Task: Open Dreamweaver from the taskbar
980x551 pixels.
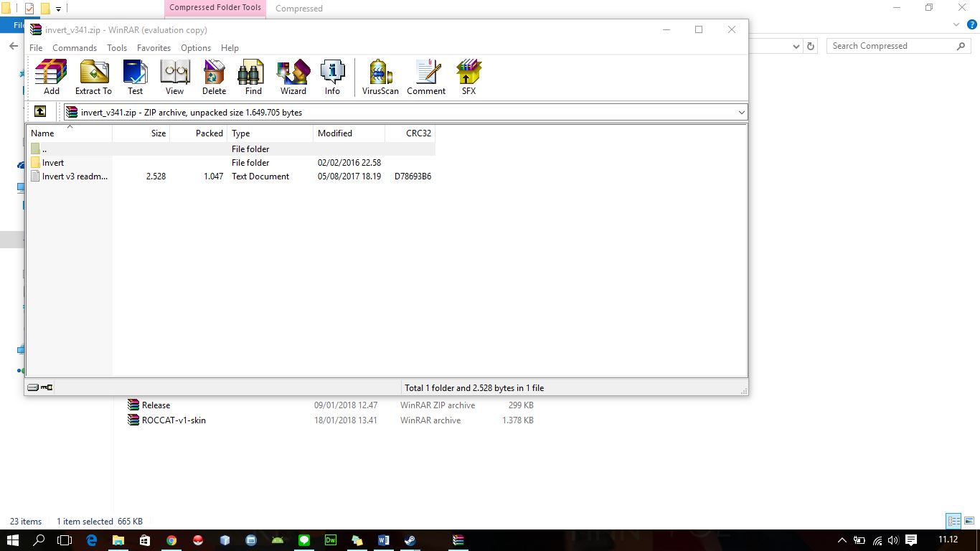Action: (331, 540)
